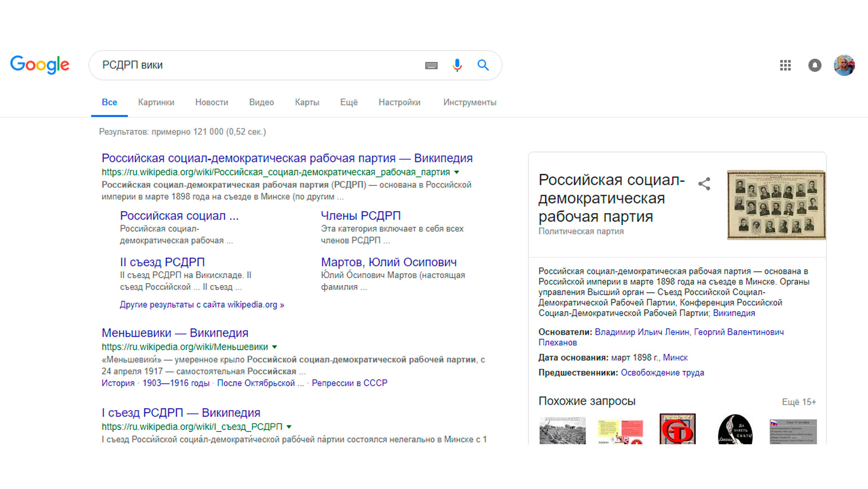868x489 pixels.
Task: Open the Ещё menu
Action: (x=349, y=102)
